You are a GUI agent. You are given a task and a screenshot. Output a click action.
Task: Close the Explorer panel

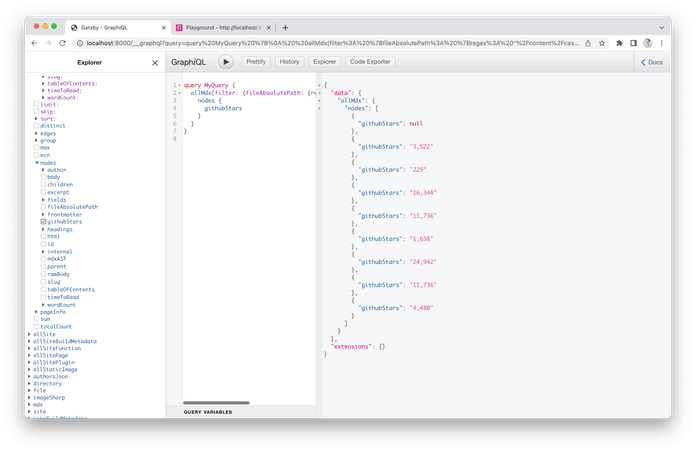154,63
